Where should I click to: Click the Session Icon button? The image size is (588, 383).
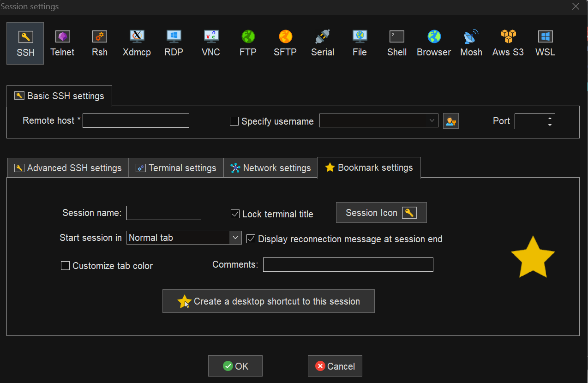(x=381, y=212)
